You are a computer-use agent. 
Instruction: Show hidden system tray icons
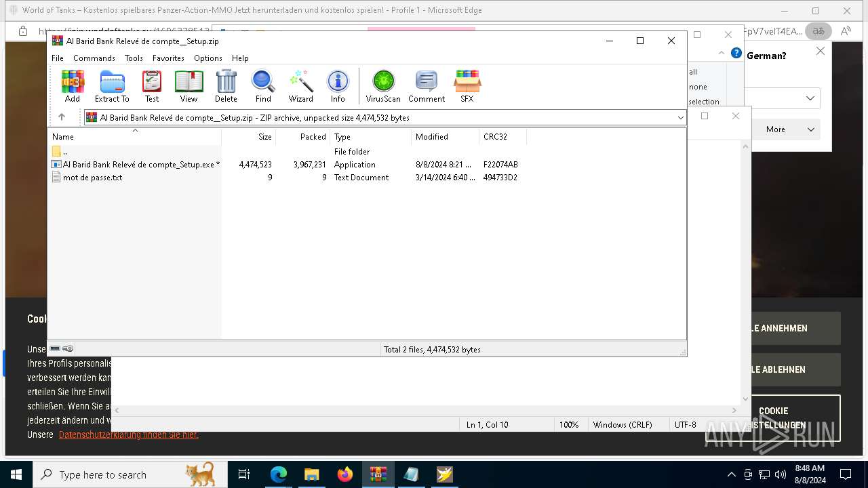(731, 474)
